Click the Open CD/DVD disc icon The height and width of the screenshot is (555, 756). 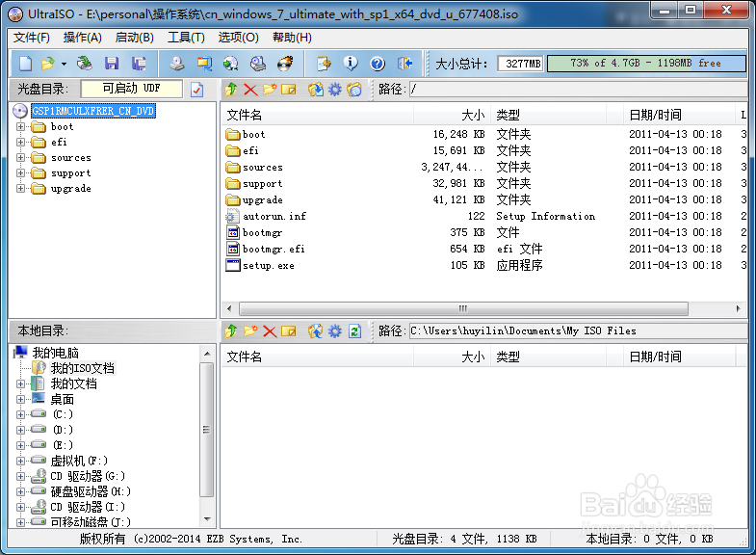[x=85, y=64]
